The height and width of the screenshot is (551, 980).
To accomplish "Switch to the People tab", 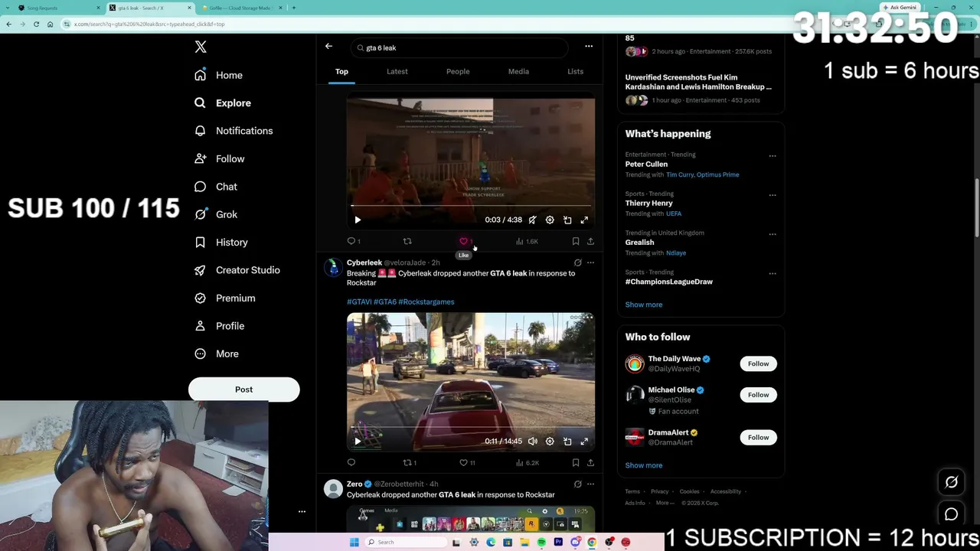I will [x=458, y=71].
